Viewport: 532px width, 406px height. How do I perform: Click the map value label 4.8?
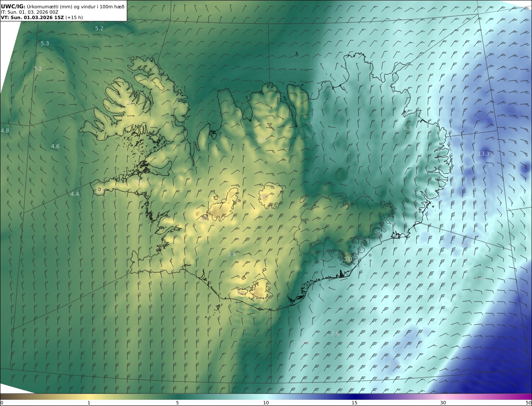[5, 131]
